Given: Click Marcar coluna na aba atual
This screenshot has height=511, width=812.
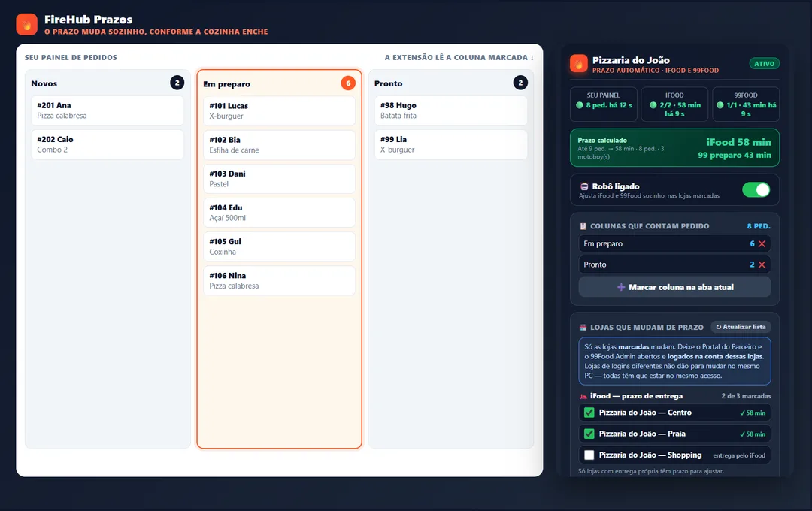Looking at the screenshot, I should [674, 287].
